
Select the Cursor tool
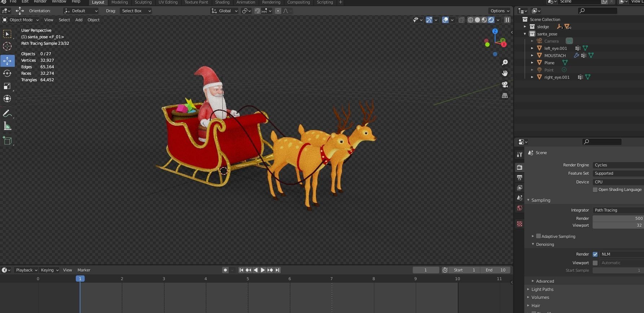tap(7, 46)
